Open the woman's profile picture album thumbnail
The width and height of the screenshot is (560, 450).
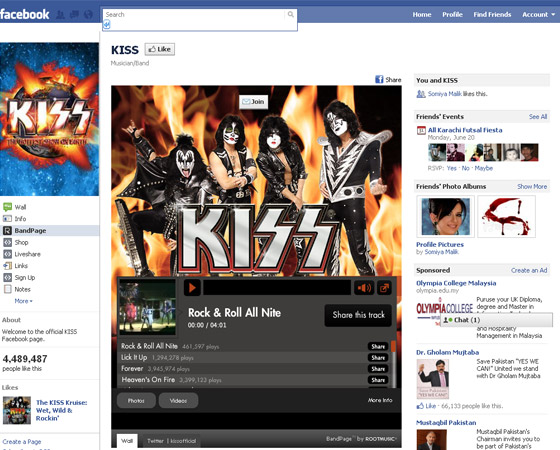445,216
